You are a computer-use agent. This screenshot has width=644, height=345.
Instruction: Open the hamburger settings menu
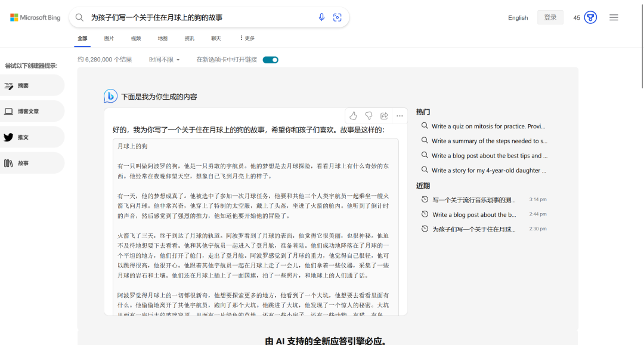614,17
